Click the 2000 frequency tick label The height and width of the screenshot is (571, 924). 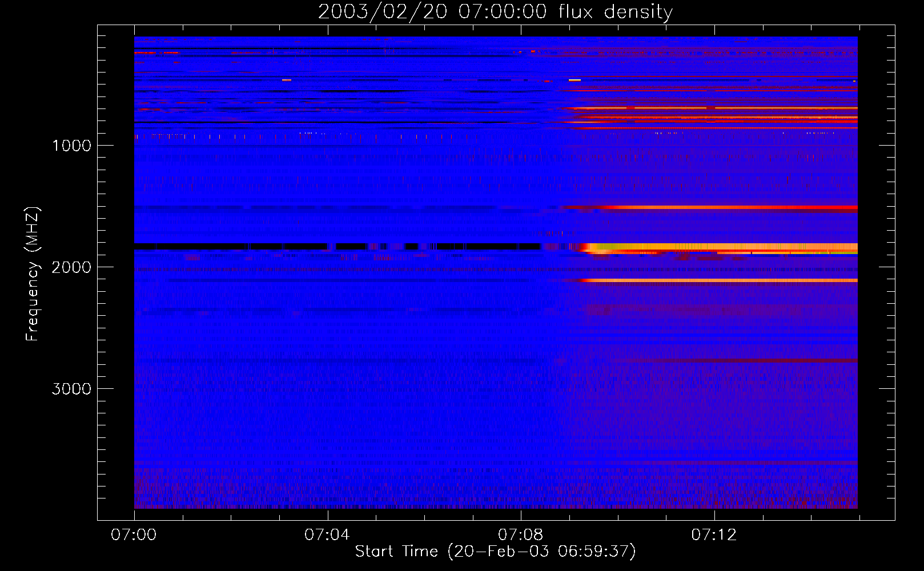pyautogui.click(x=71, y=267)
